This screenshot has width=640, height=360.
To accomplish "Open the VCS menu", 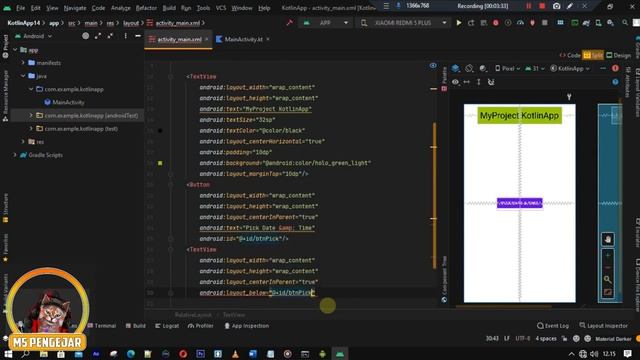I will [221, 8].
